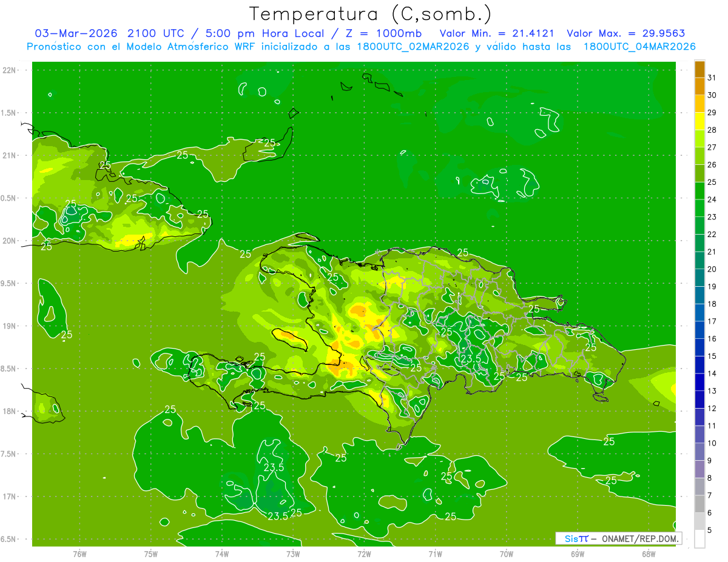Pick the lime swatch between 27 and 28

(x=699, y=139)
